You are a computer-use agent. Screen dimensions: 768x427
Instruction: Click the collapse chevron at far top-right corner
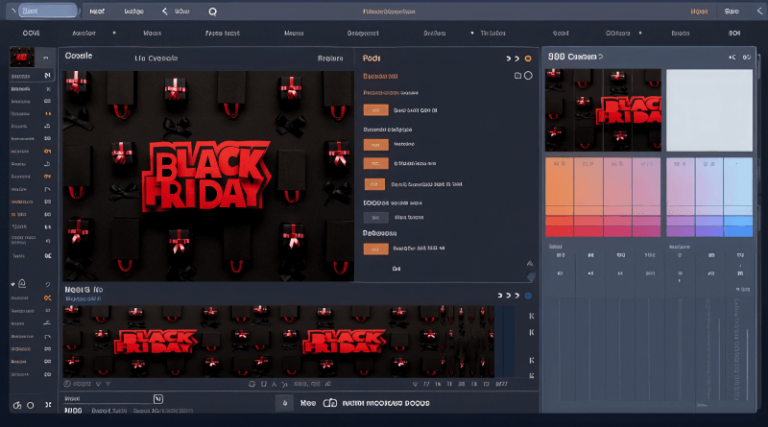coord(759,11)
